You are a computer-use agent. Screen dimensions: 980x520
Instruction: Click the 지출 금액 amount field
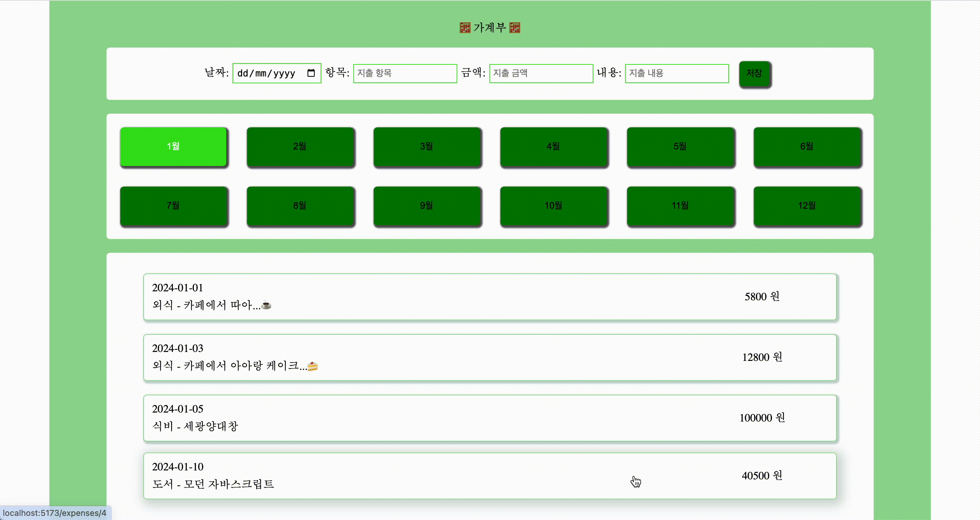pos(541,73)
